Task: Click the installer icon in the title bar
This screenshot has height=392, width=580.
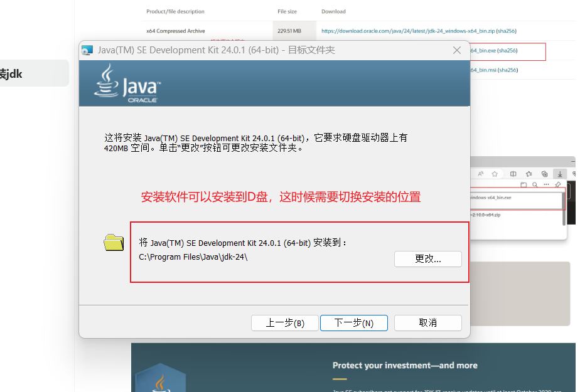Action: pos(87,50)
